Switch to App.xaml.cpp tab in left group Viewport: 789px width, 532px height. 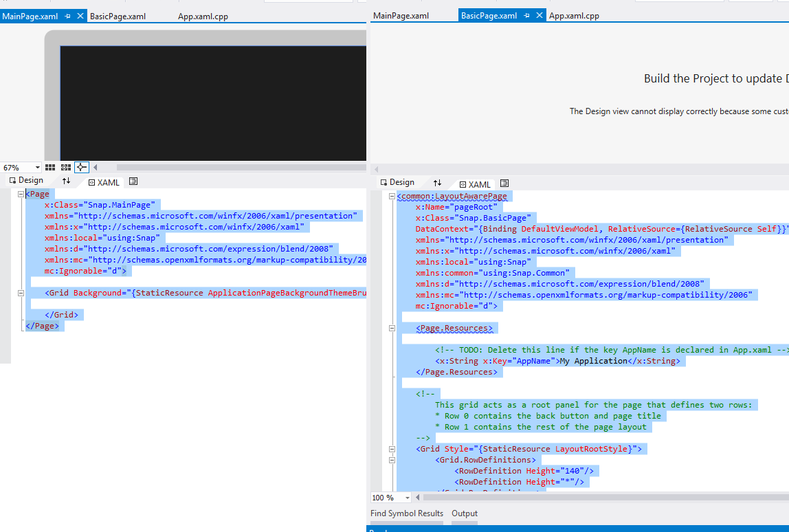203,16
